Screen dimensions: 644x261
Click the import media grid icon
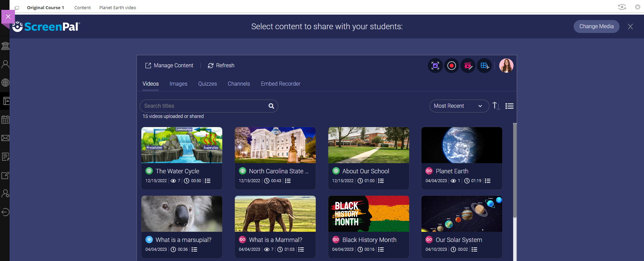click(484, 66)
